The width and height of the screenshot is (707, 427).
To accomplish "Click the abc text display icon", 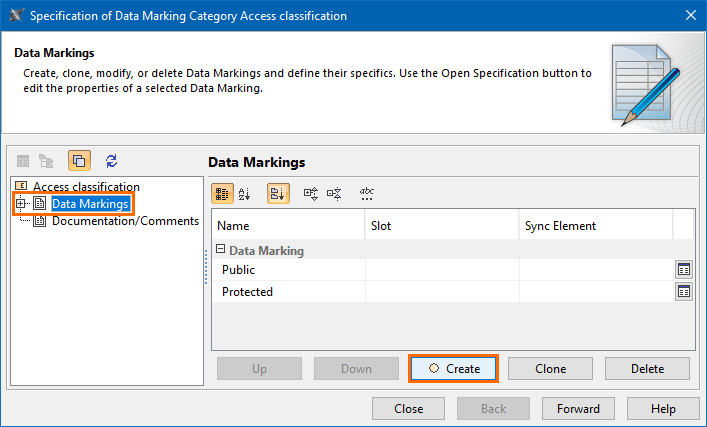I will tap(367, 193).
